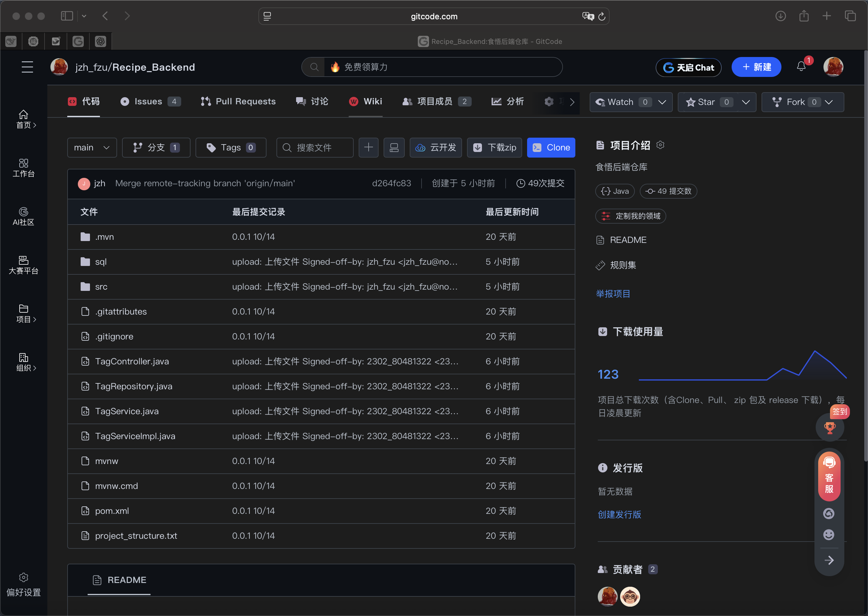Open project intro settings gear icon
The height and width of the screenshot is (616, 868).
(660, 145)
